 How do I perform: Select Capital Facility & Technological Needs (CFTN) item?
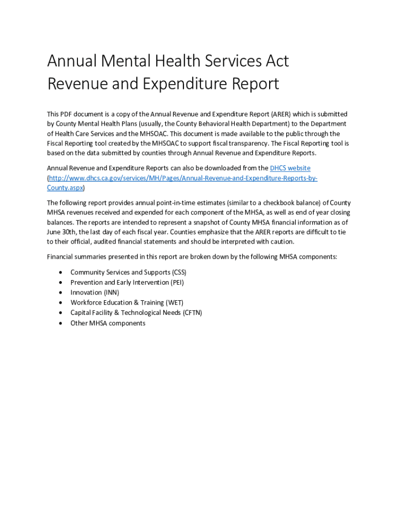coord(136,313)
